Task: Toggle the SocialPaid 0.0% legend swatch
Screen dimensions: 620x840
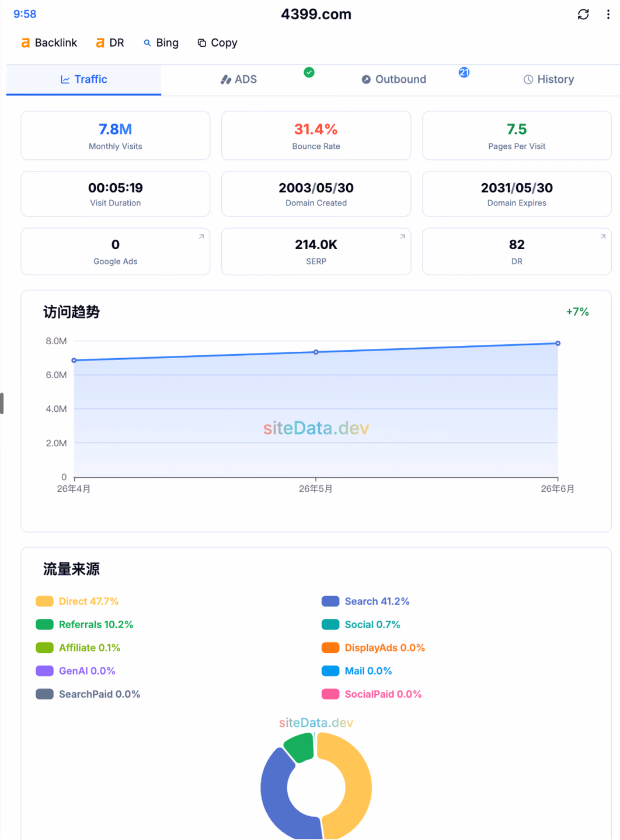Action: tap(330, 694)
